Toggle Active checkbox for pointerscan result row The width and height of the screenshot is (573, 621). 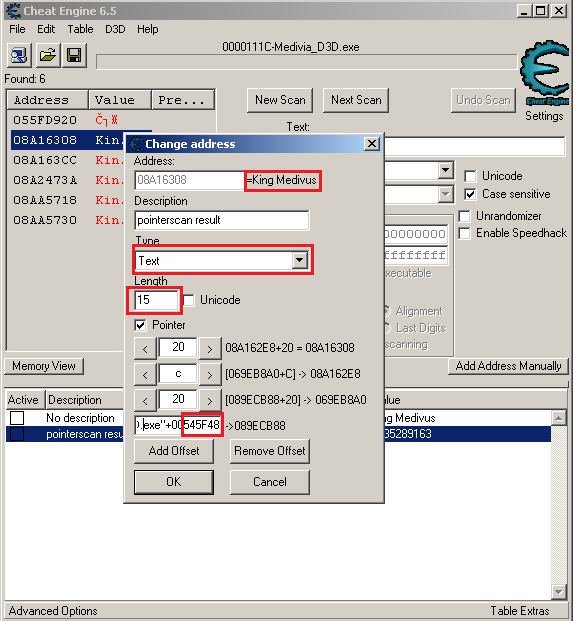[x=17, y=434]
